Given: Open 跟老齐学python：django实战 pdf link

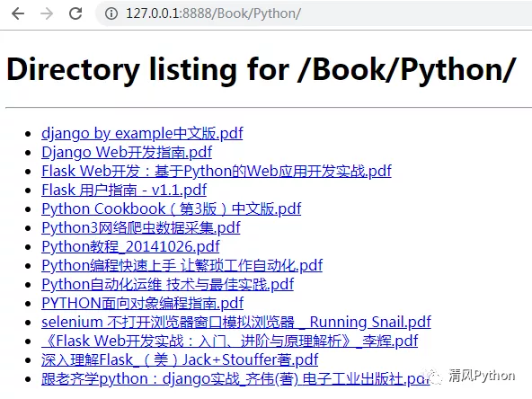Looking at the screenshot, I should [x=235, y=379].
